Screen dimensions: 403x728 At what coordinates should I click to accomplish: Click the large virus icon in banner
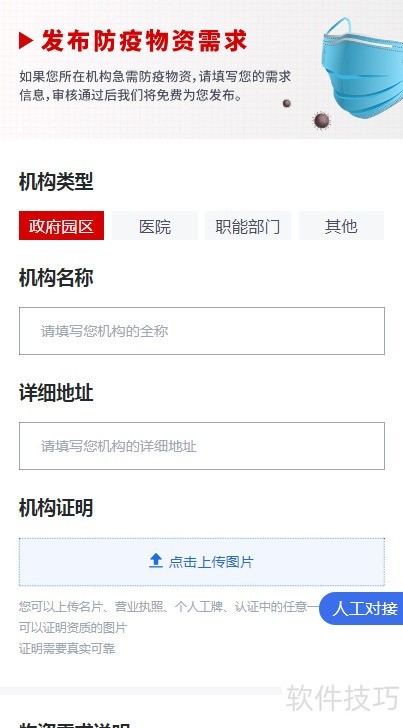click(321, 121)
